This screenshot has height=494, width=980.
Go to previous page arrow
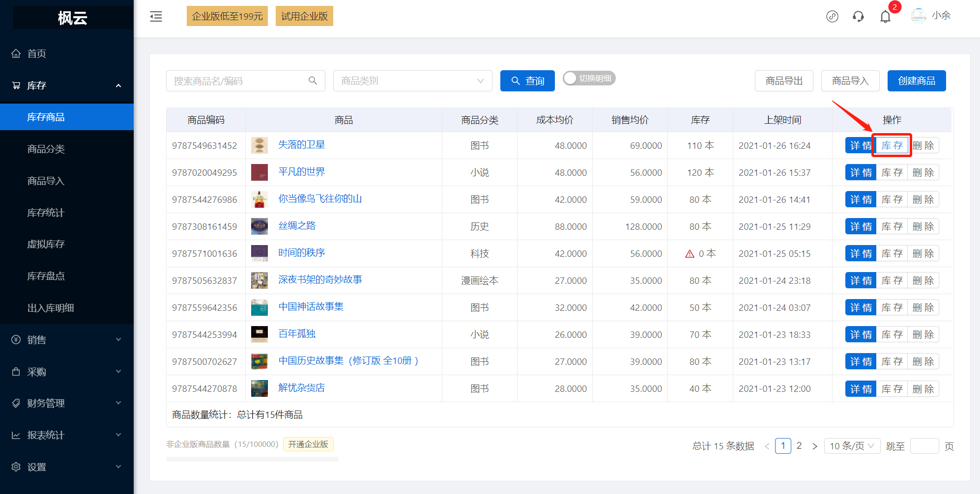click(767, 446)
